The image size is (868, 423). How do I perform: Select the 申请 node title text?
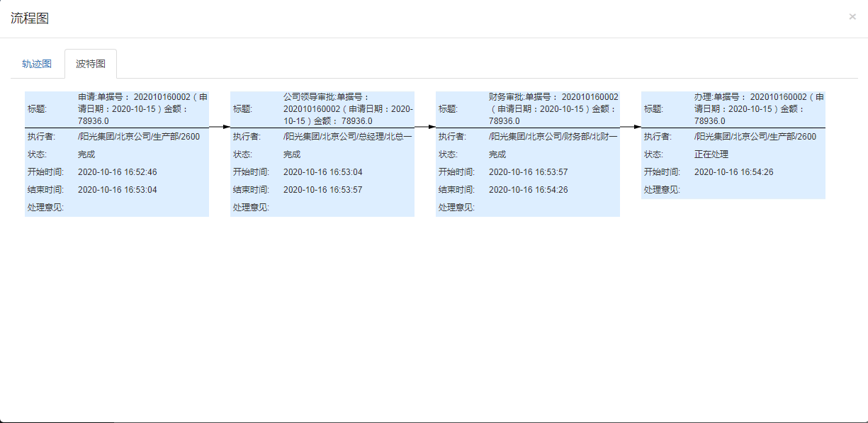point(142,109)
